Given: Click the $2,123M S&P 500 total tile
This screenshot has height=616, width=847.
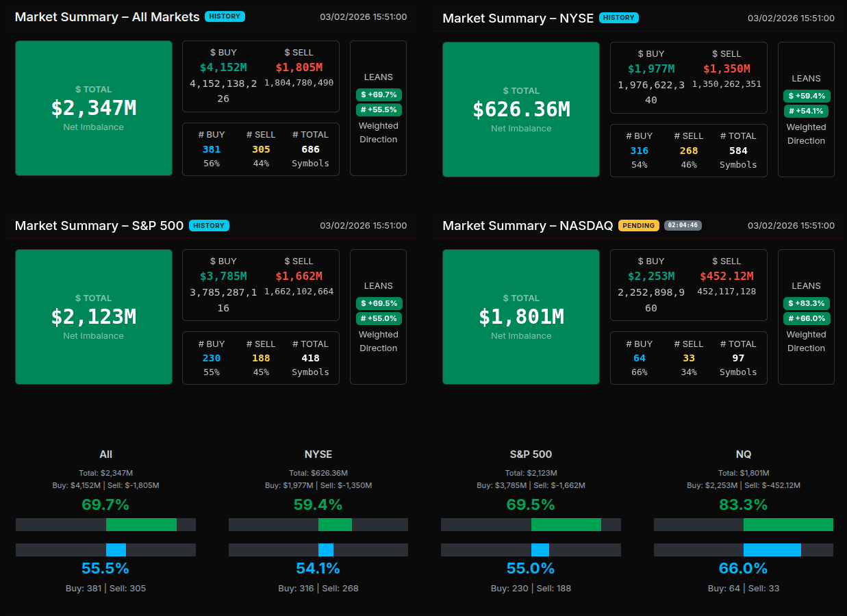Looking at the screenshot, I should pos(94,317).
